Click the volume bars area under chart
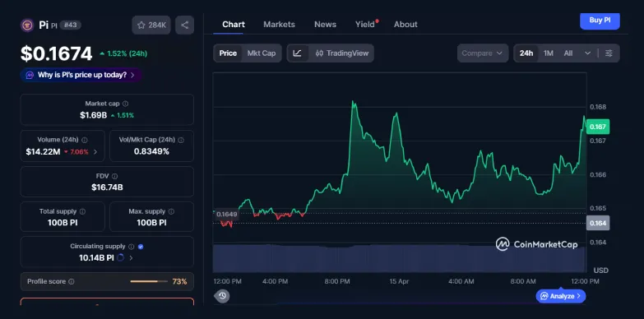644x319 pixels. [399, 258]
